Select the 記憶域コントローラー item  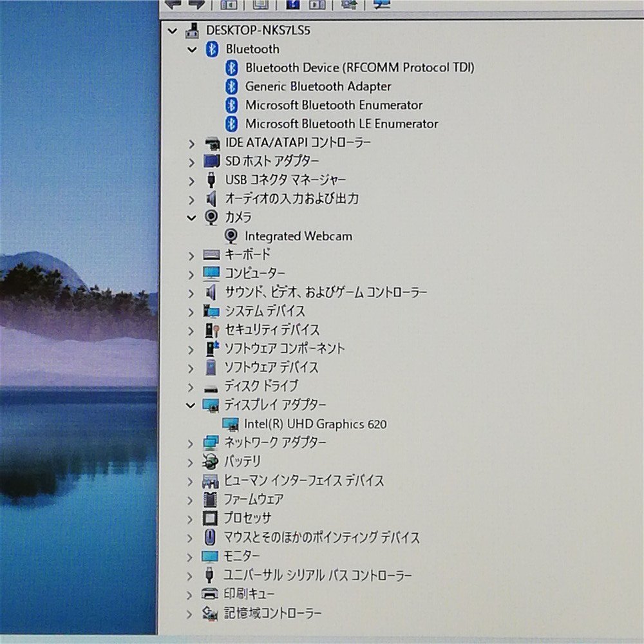pyautogui.click(x=272, y=613)
